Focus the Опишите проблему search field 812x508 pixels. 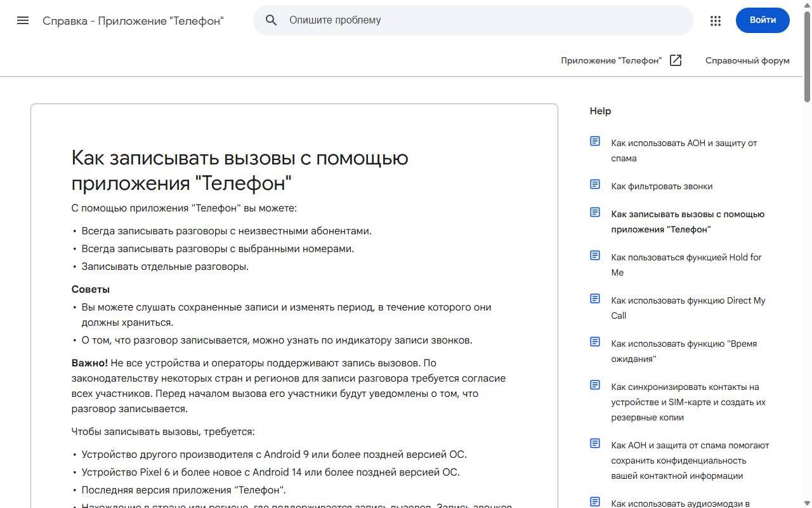473,20
